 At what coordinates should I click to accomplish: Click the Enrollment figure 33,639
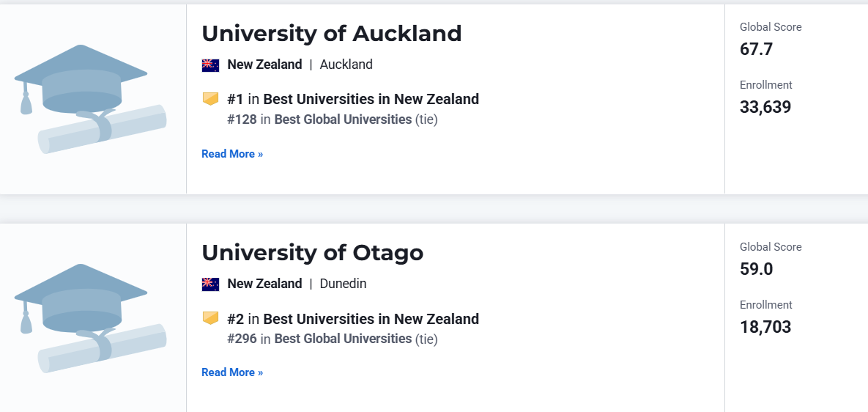765,107
